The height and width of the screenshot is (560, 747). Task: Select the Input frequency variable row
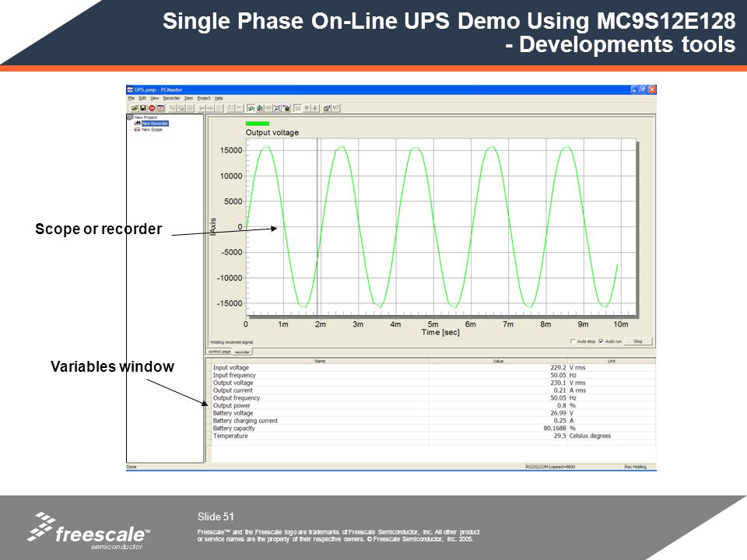pyautogui.click(x=433, y=375)
